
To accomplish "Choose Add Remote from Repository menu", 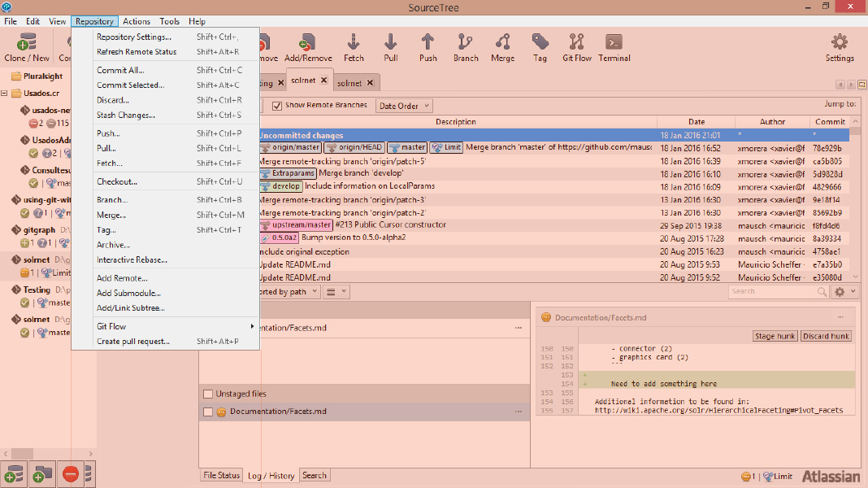I will click(122, 278).
